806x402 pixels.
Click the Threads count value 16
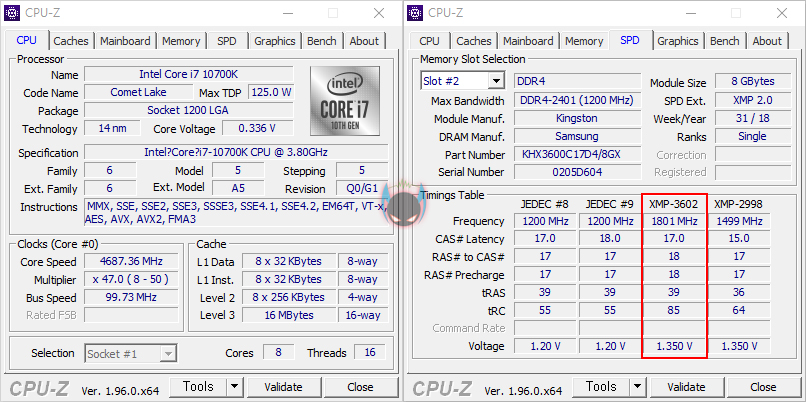370,352
